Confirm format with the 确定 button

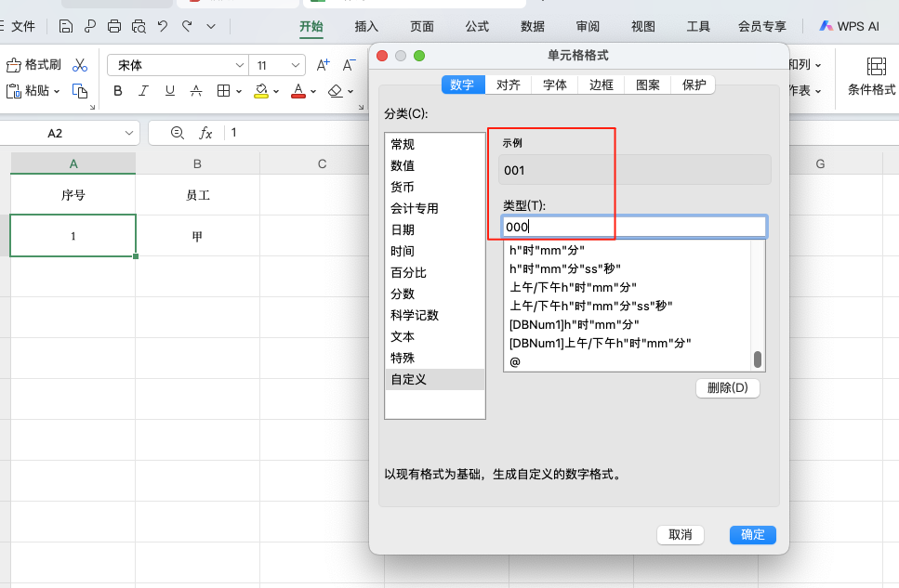753,534
